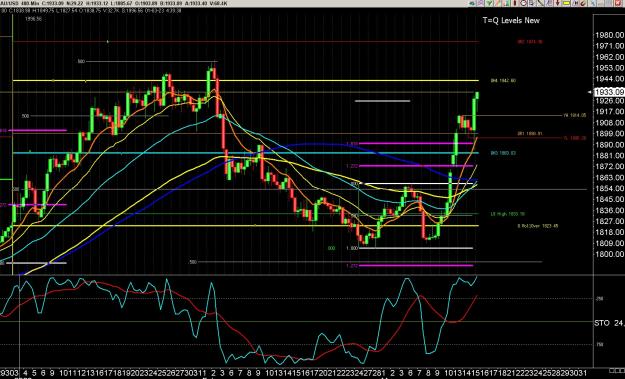Click the 1914.05 level label
This screenshot has width=625, height=379.
(x=575, y=116)
